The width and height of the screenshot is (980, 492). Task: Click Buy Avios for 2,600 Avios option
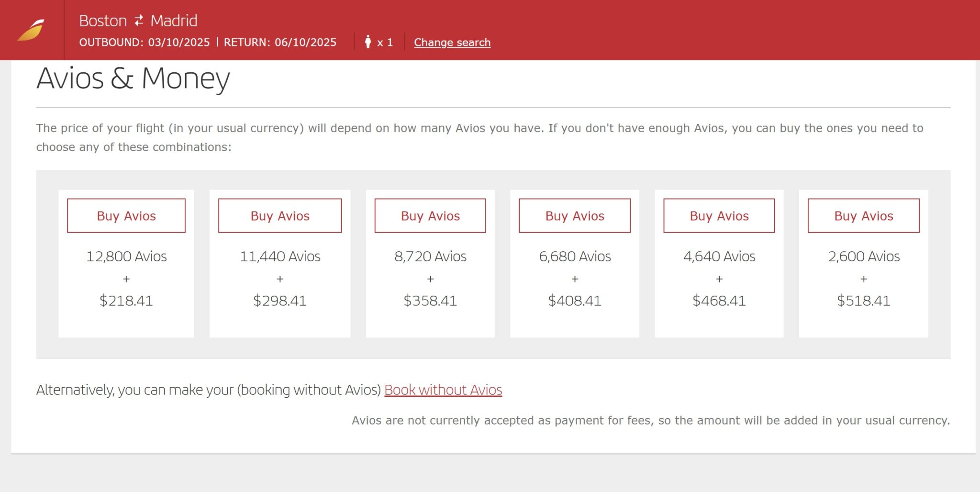864,216
